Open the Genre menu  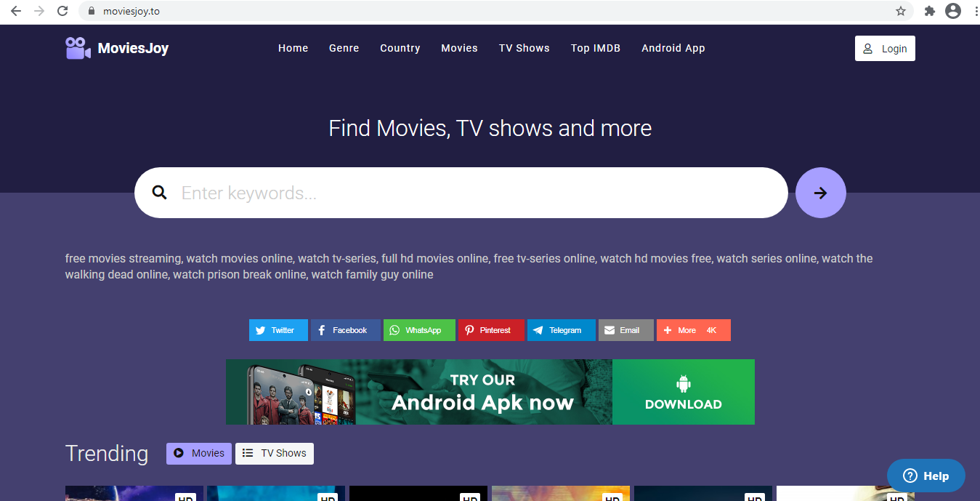click(344, 48)
